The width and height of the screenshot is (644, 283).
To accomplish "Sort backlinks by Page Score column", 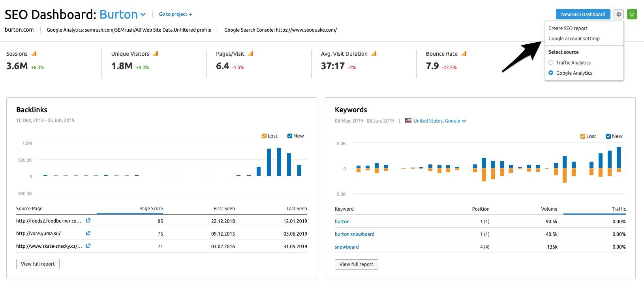I will pos(151,209).
